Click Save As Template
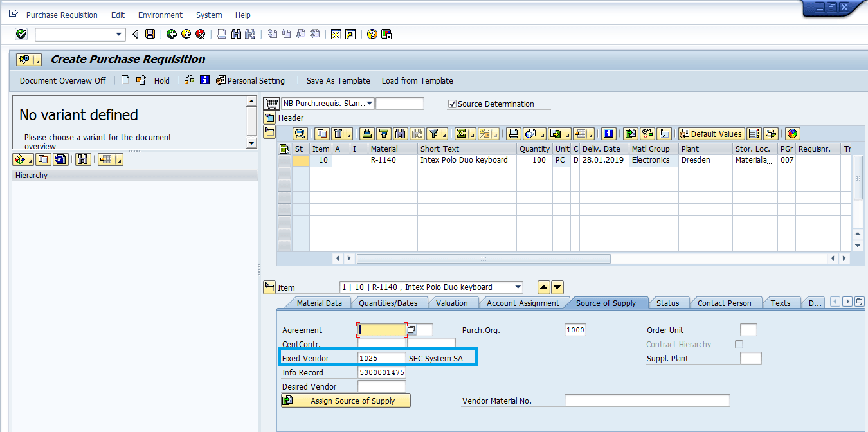The width and height of the screenshot is (868, 432). click(338, 80)
